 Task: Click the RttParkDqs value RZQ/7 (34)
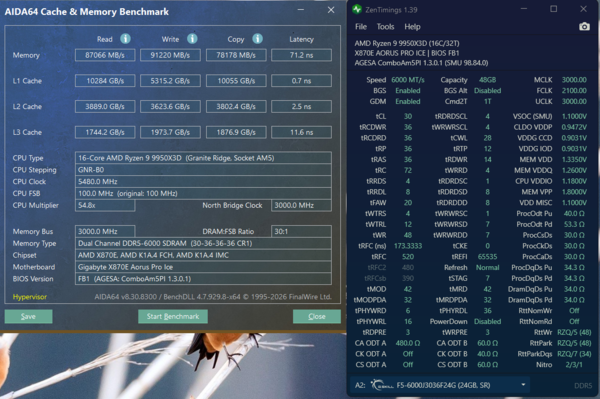[574, 354]
